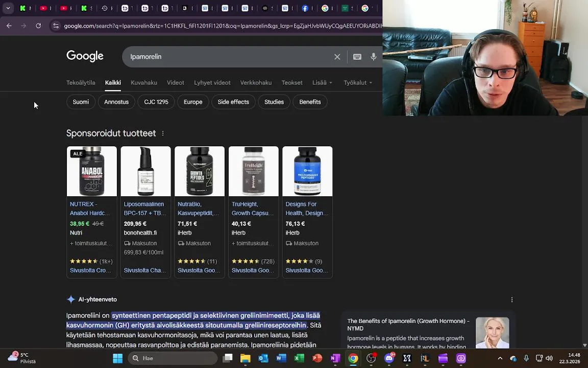
Task: Open Chrome from the taskbar
Action: click(353, 358)
